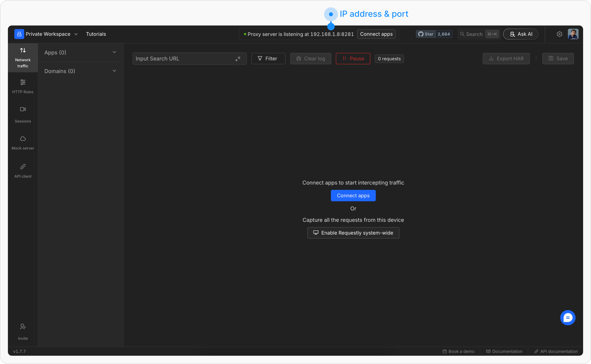
Task: Open the Tutorials menu item
Action: point(96,34)
